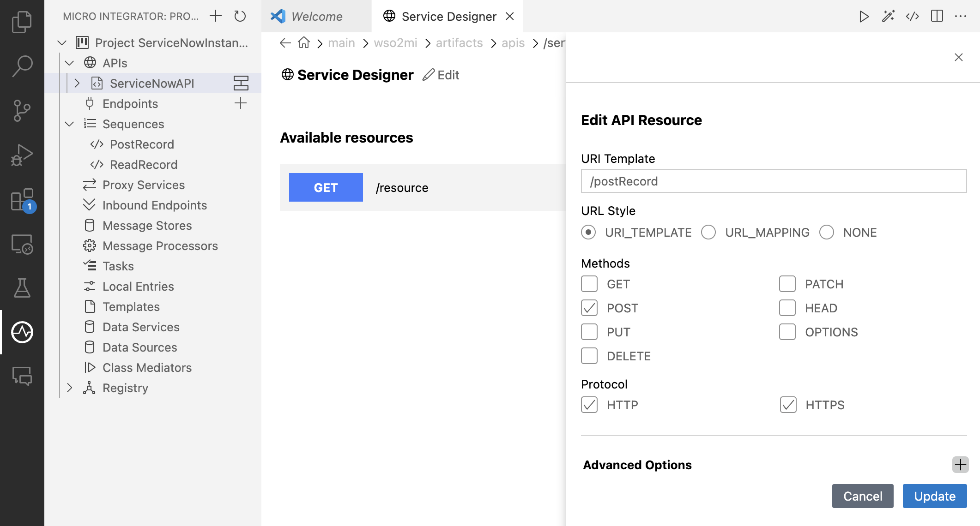Open the GET /resource entry

click(423, 187)
